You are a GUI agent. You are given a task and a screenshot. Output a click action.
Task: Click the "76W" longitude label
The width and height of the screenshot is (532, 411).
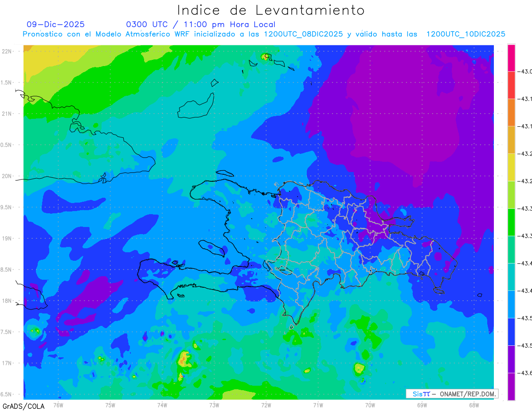58,405
